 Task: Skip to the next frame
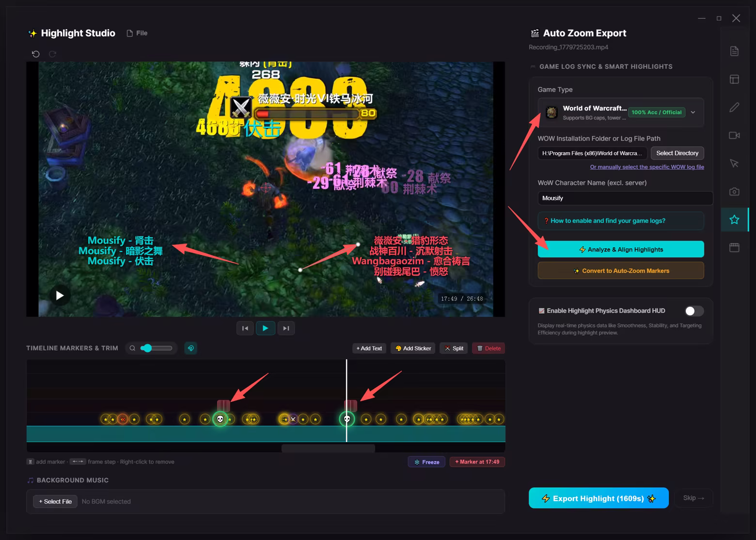286,328
